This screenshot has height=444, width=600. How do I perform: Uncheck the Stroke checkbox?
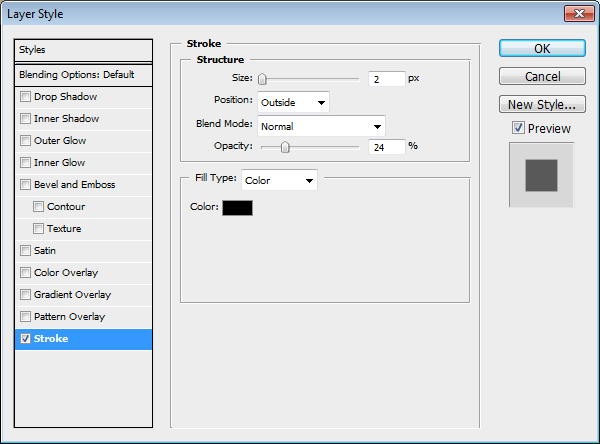click(25, 339)
